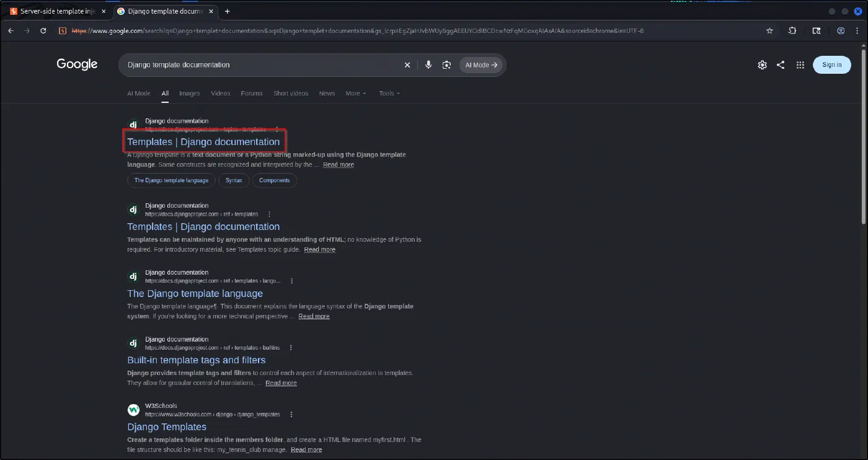Click Read more in the W3Schools snippet

[306, 449]
